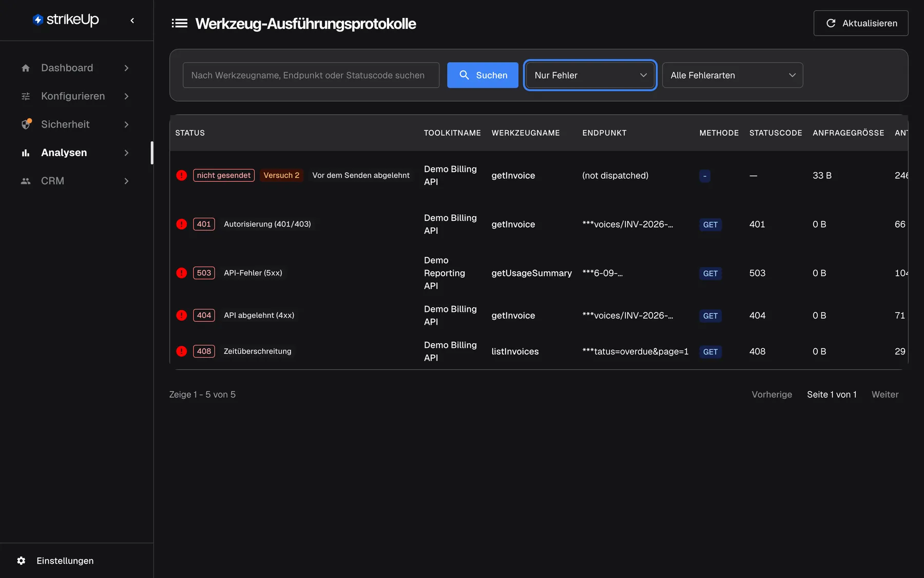Go to Weiter next page
The width and height of the screenshot is (924, 578).
pyautogui.click(x=885, y=395)
